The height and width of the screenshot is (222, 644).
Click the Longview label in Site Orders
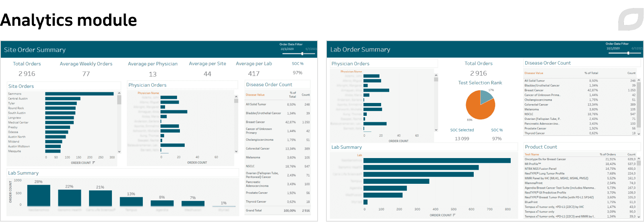point(14,118)
